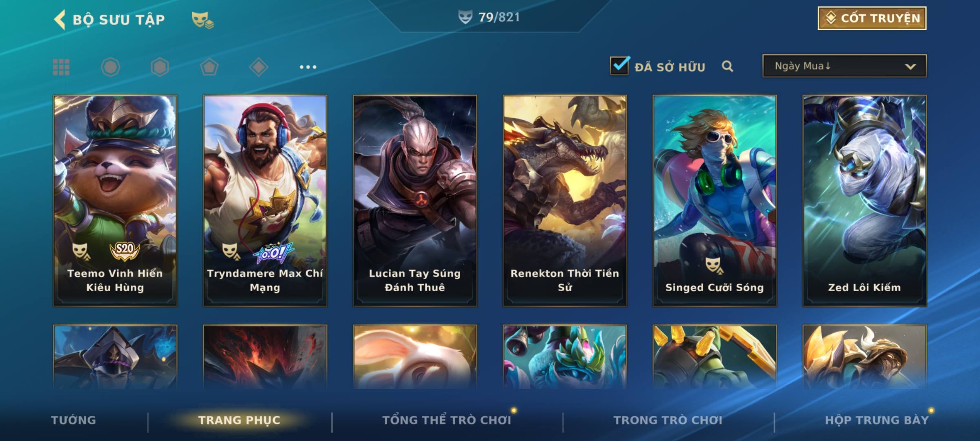980x441 pixels.
Task: Open Teemo Vinh Hiển Kiêu Hùng skin card
Action: click(x=115, y=200)
